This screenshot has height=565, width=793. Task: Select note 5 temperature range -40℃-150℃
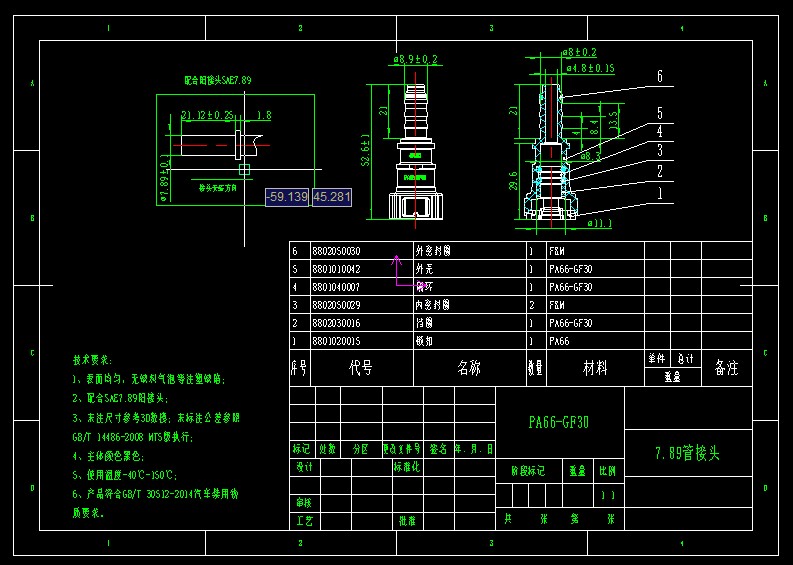click(124, 475)
